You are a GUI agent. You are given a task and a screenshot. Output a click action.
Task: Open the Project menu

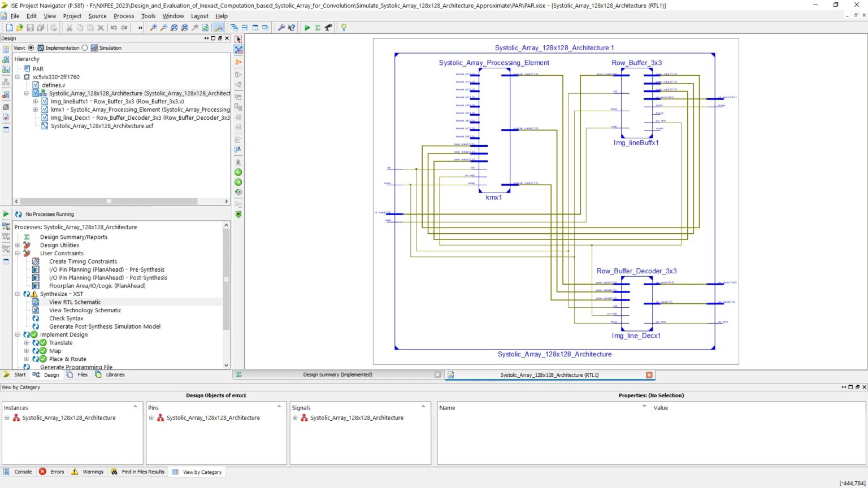72,16
